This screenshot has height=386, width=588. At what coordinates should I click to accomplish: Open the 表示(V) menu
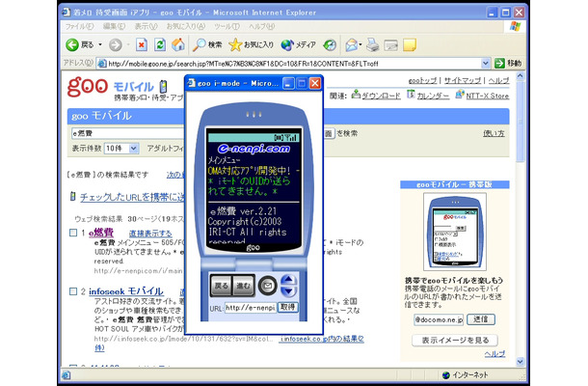coord(146,26)
